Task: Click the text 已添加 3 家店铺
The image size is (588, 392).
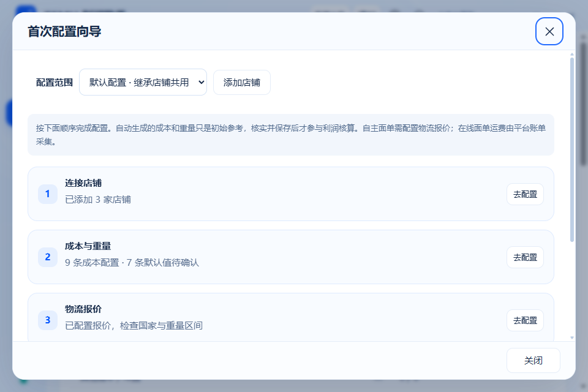Action: click(x=98, y=200)
